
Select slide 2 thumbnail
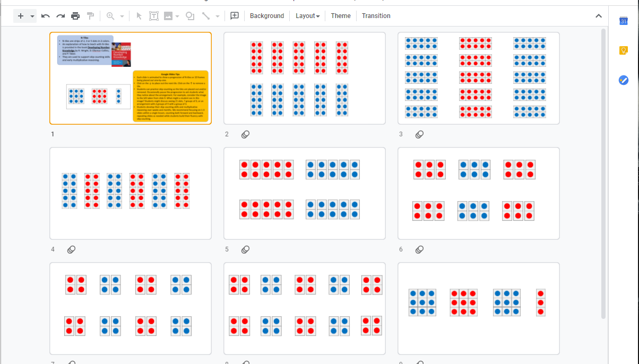305,78
